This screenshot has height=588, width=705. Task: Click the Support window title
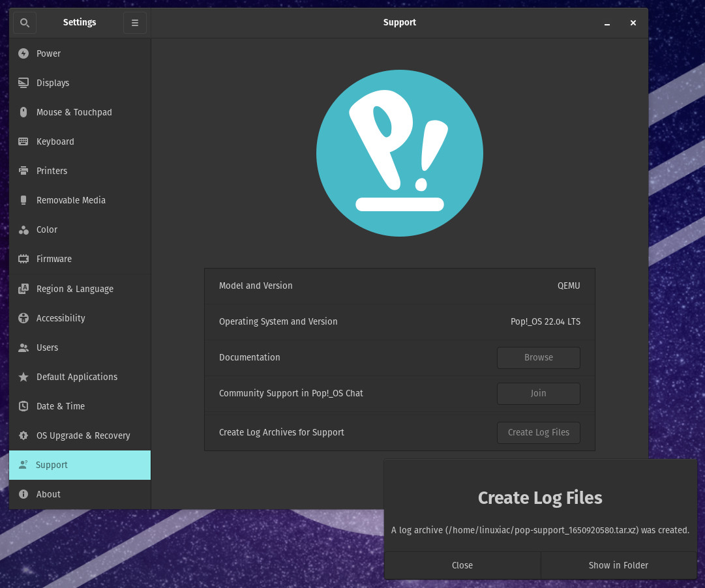tap(399, 22)
